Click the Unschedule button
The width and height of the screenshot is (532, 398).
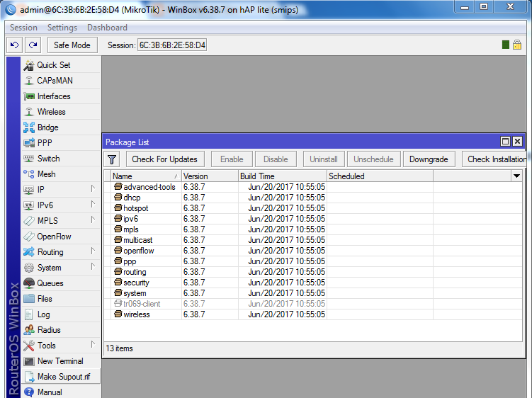(x=373, y=159)
